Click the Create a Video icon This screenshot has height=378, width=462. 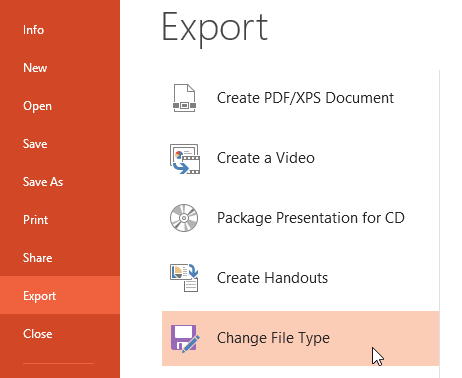click(185, 159)
